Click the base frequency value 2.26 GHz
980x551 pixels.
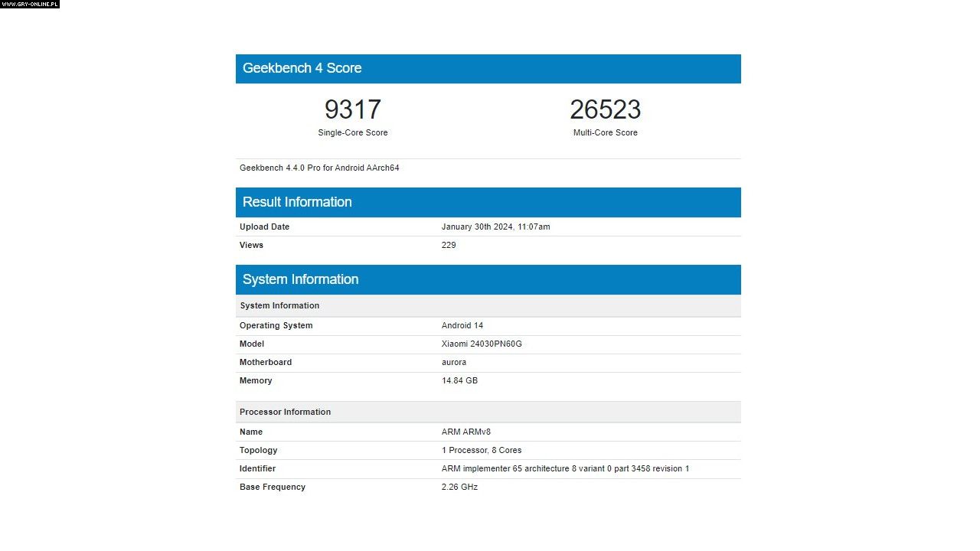click(x=459, y=487)
